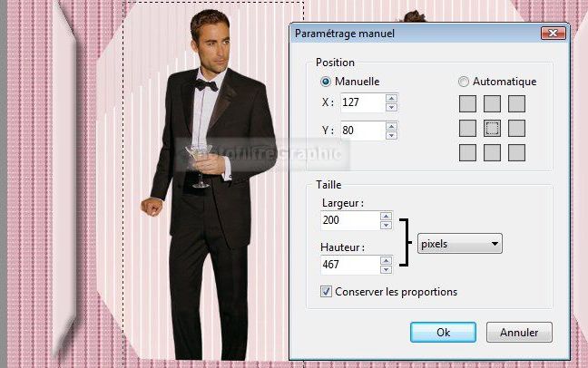This screenshot has height=368, width=588.
Task: Decrease the Y position value
Action: click(391, 135)
